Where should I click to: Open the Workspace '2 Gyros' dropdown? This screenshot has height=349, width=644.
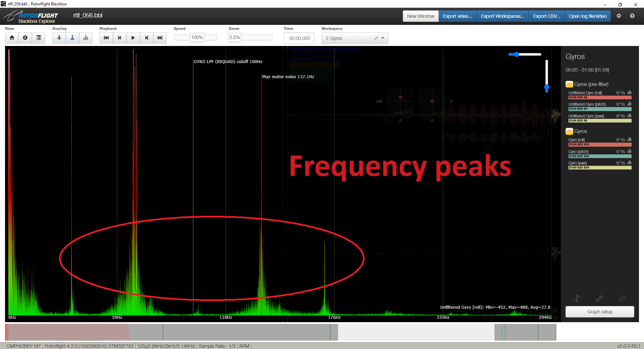(x=383, y=38)
